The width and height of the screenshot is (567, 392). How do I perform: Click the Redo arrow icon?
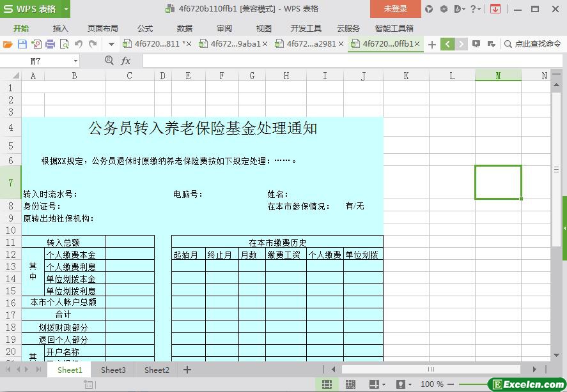93,44
